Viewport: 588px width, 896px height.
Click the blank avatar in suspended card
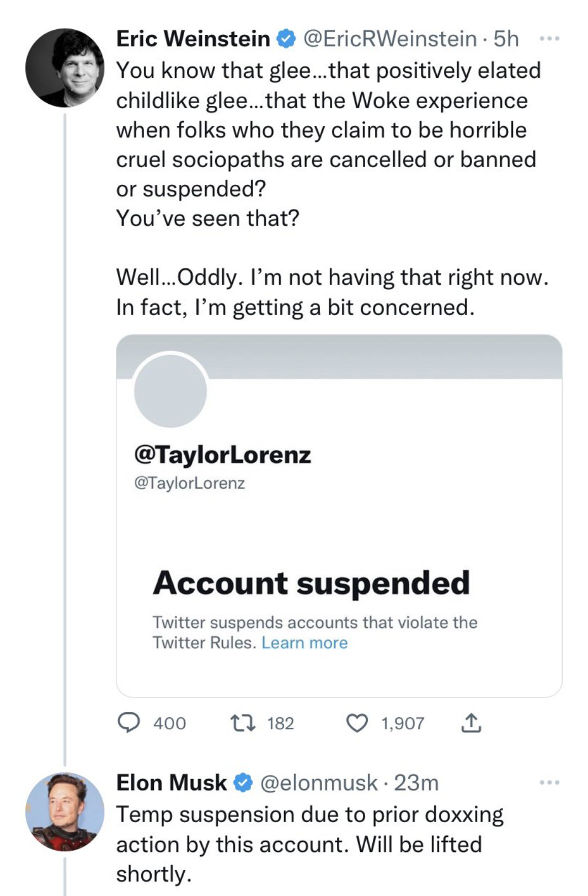click(170, 391)
